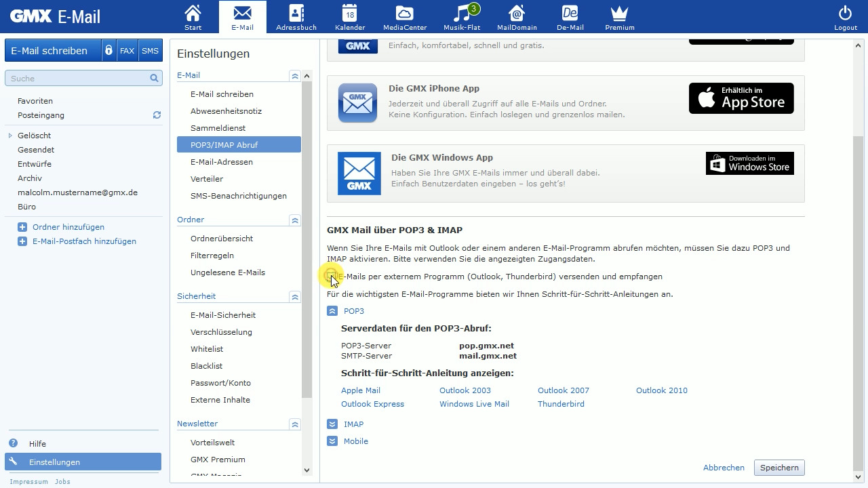Open the Büro folder
868x488 pixels.
tap(26, 207)
